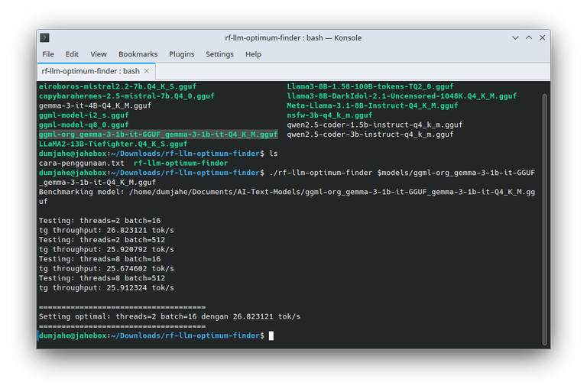Open the Edit menu
Screen dimensions: 587x392
coord(72,54)
